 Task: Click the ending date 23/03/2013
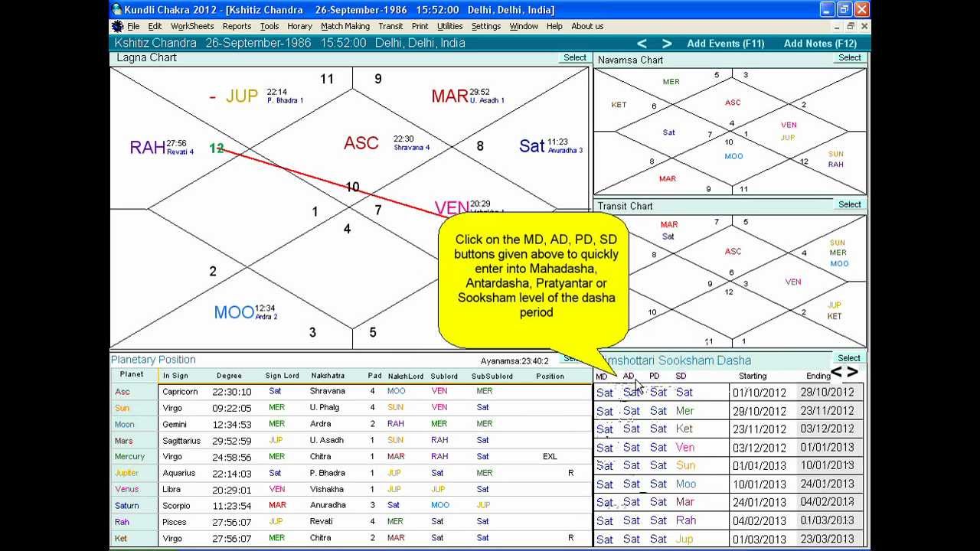(827, 539)
